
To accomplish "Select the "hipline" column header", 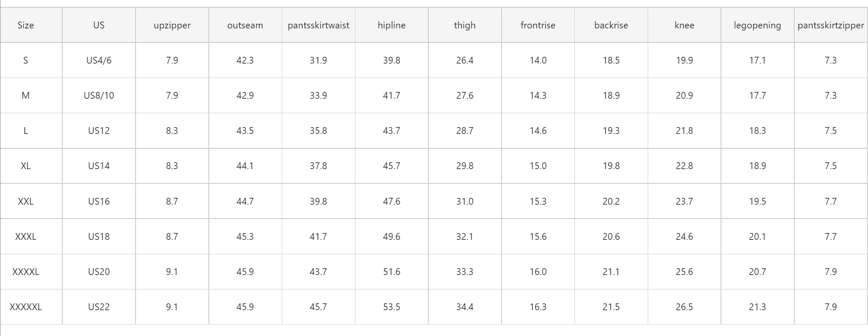I will [x=391, y=25].
